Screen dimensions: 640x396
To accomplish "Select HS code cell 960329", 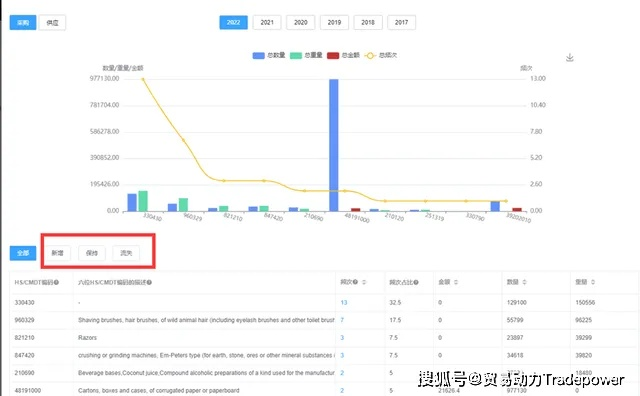I will click(24, 320).
